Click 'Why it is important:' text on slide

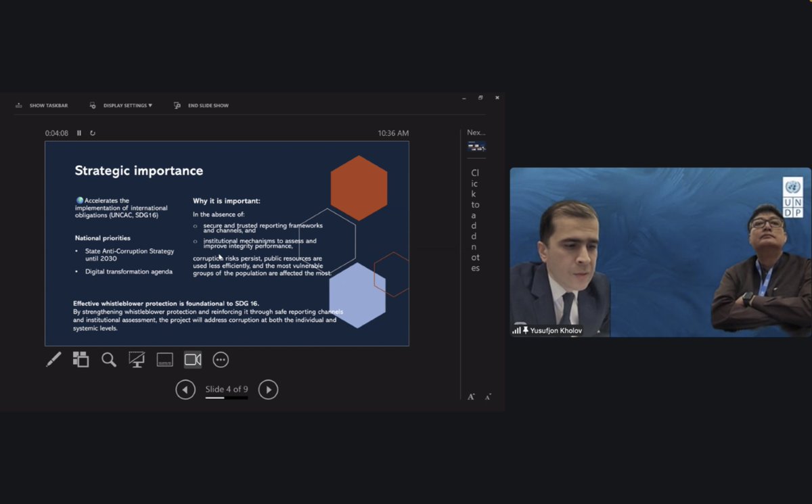click(x=227, y=201)
